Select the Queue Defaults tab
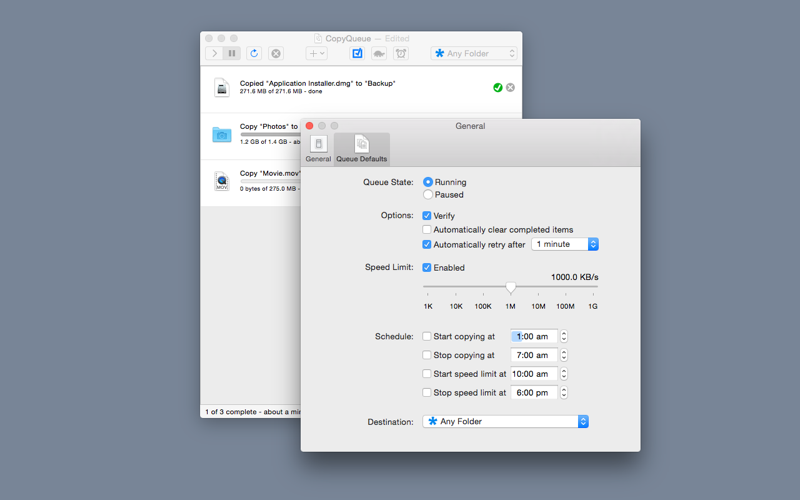This screenshot has width=800, height=500. (362, 149)
